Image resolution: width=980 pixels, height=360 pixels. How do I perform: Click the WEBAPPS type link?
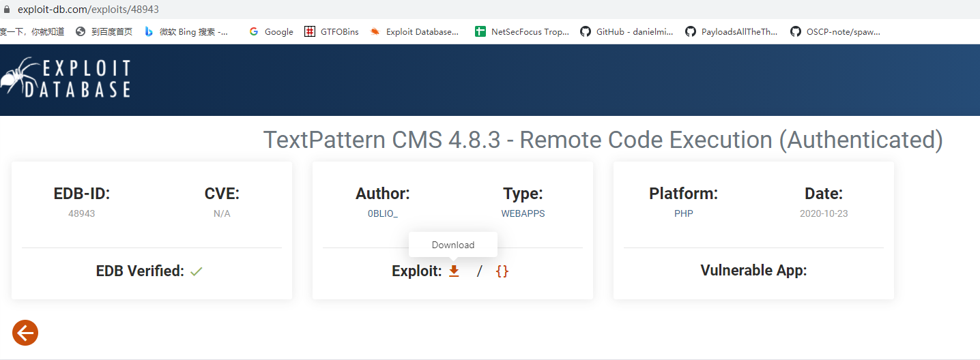523,213
